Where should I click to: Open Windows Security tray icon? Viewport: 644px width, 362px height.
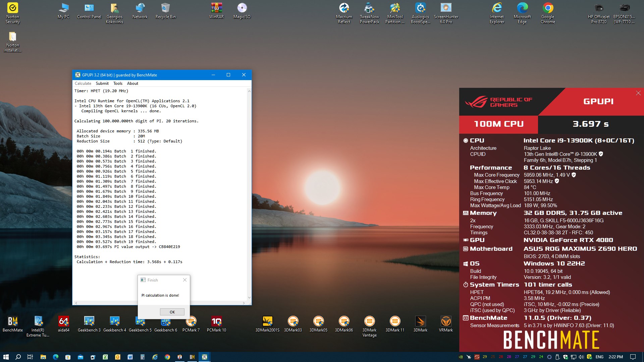pos(566,357)
